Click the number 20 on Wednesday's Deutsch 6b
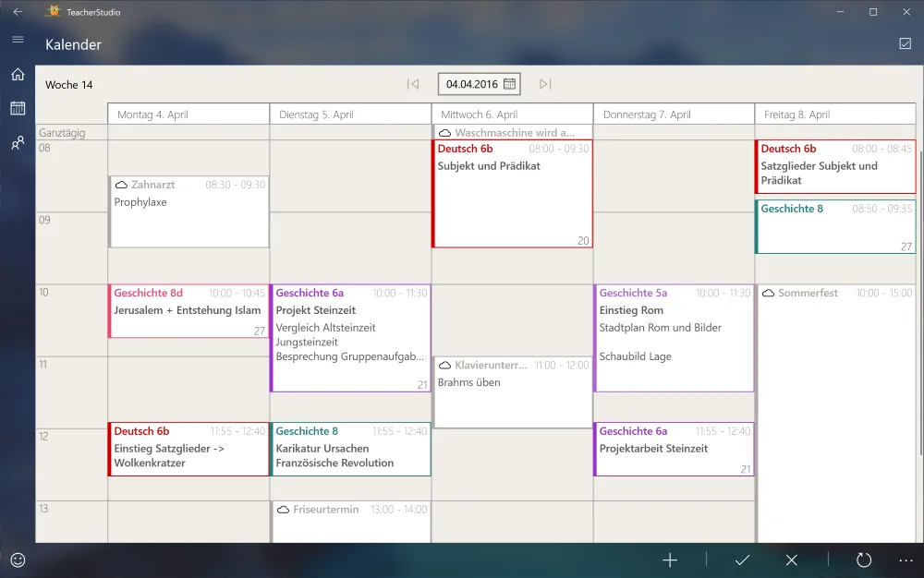 pos(583,240)
